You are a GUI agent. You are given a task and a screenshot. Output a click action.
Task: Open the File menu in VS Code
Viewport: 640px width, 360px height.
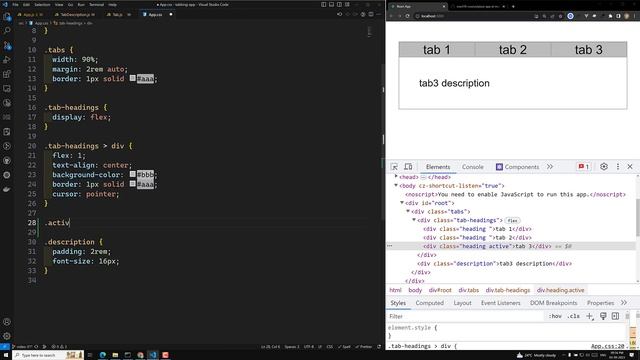pyautogui.click(x=15, y=4)
